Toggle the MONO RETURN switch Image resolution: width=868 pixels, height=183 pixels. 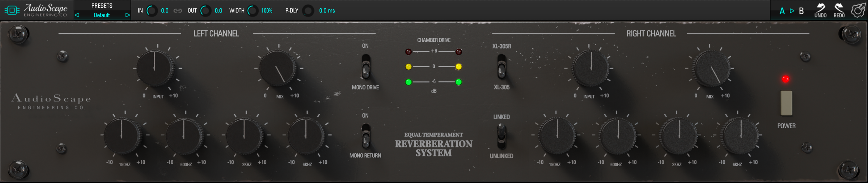(366, 136)
